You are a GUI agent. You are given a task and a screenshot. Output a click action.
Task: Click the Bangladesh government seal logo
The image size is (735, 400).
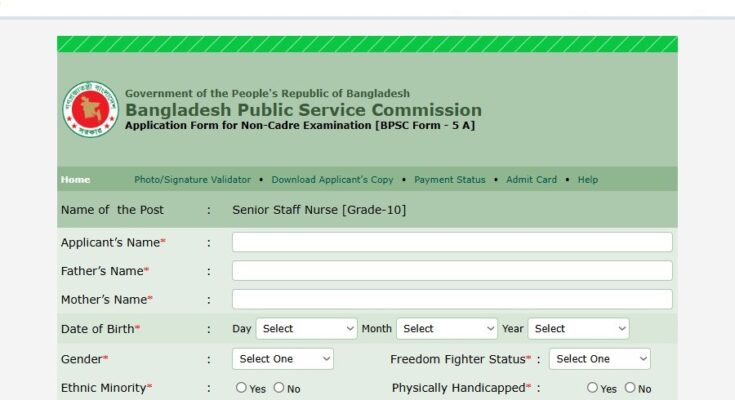[90, 110]
